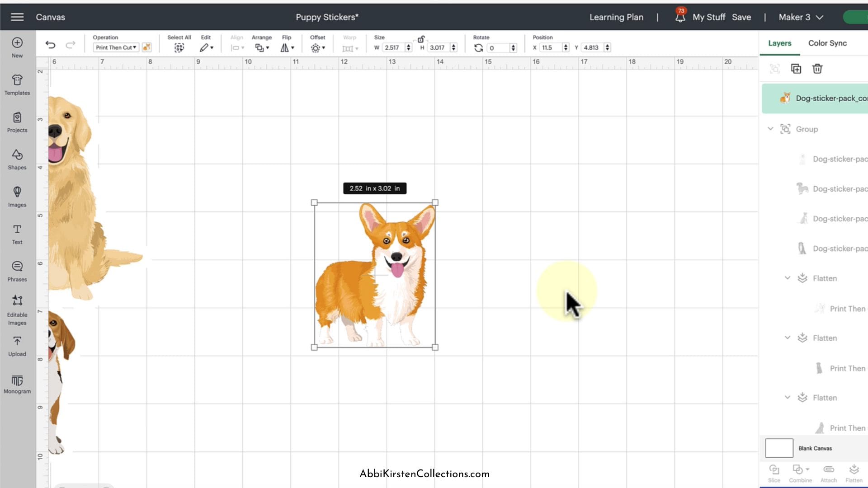The height and width of the screenshot is (488, 868).
Task: Switch to the Color Sync tab
Action: tap(827, 43)
